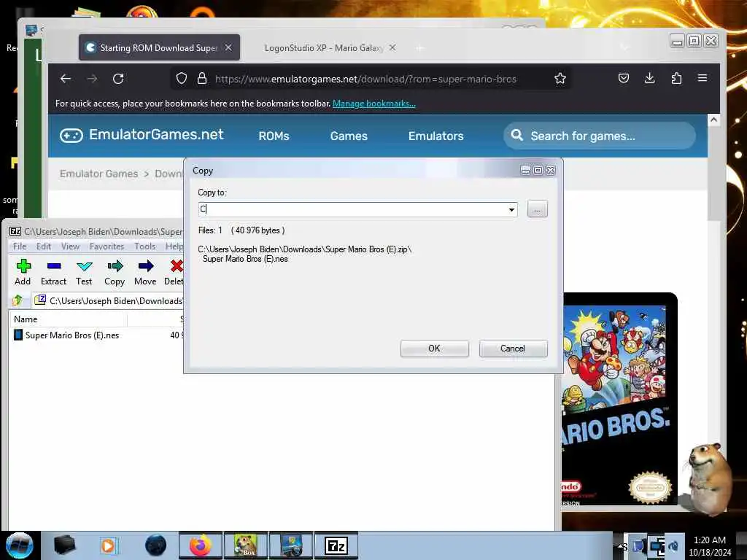
Task: Close the LogonStudio XP tab
Action: pos(392,47)
